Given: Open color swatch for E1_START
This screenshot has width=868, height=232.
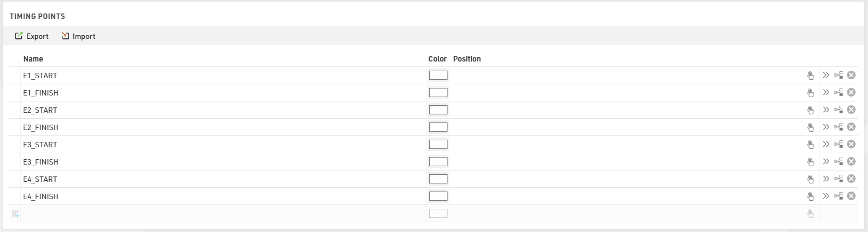Looking at the screenshot, I should click(x=438, y=76).
